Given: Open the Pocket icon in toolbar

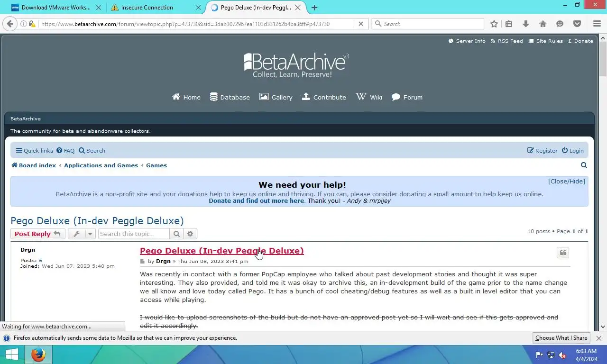Looking at the screenshot, I should tap(577, 24).
